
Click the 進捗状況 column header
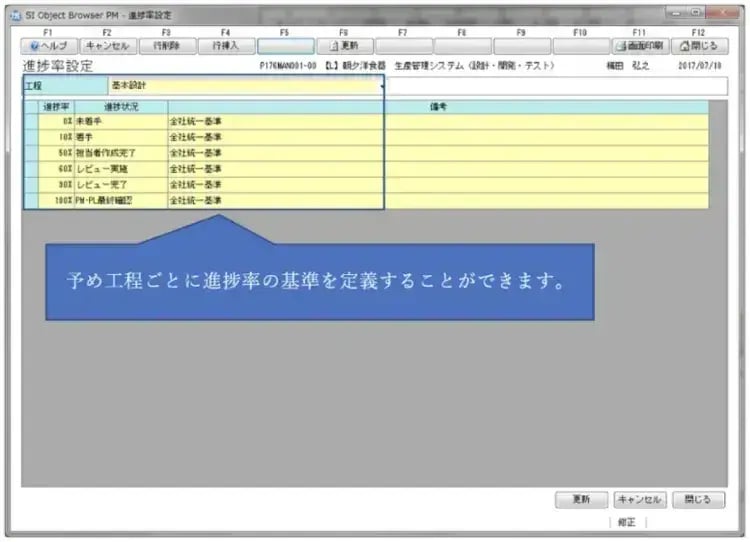point(121,106)
